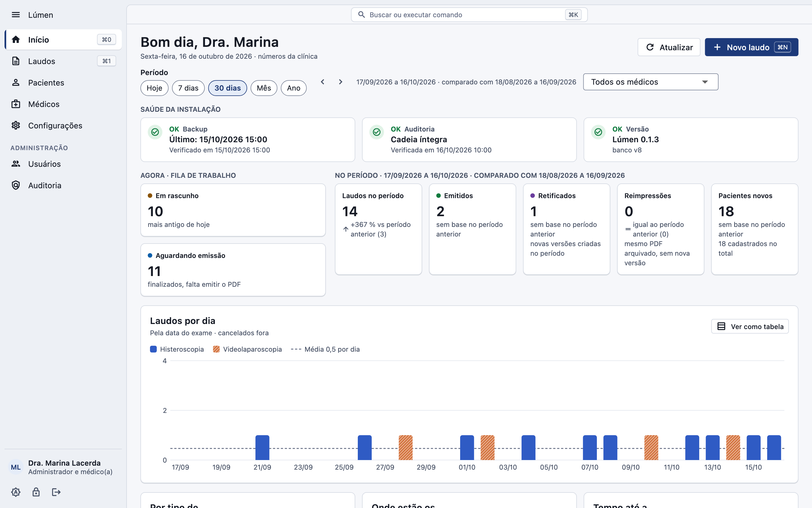Viewport: 812px width, 508px height.
Task: Open Médicos in the sidebar menu
Action: [63, 104]
